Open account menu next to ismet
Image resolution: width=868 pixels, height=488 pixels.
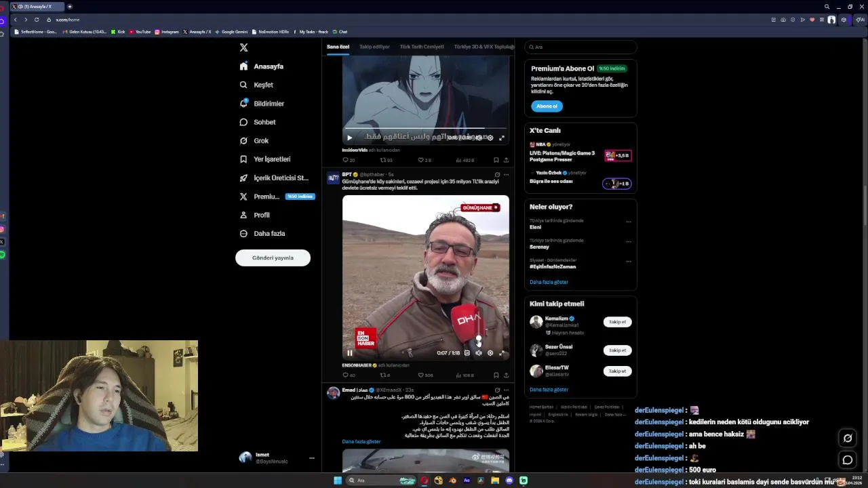pyautogui.click(x=312, y=458)
